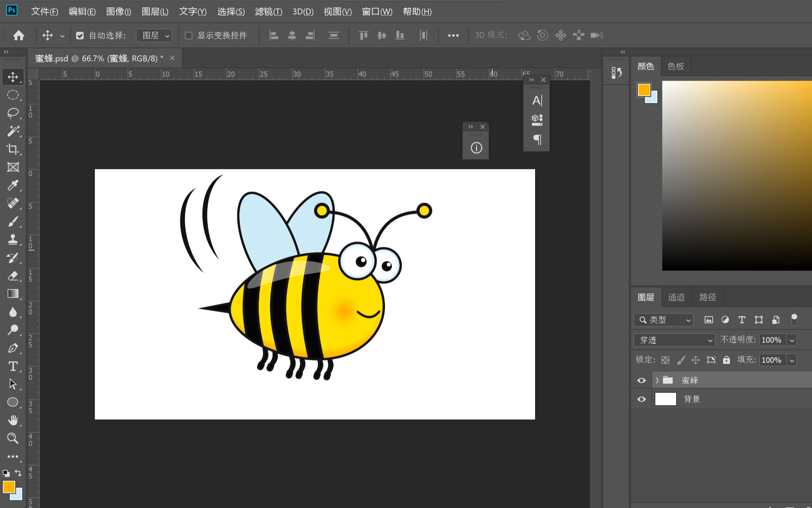Viewport: 812px width, 508px height.
Task: Open the fill 填充 slider arrow
Action: (x=792, y=360)
